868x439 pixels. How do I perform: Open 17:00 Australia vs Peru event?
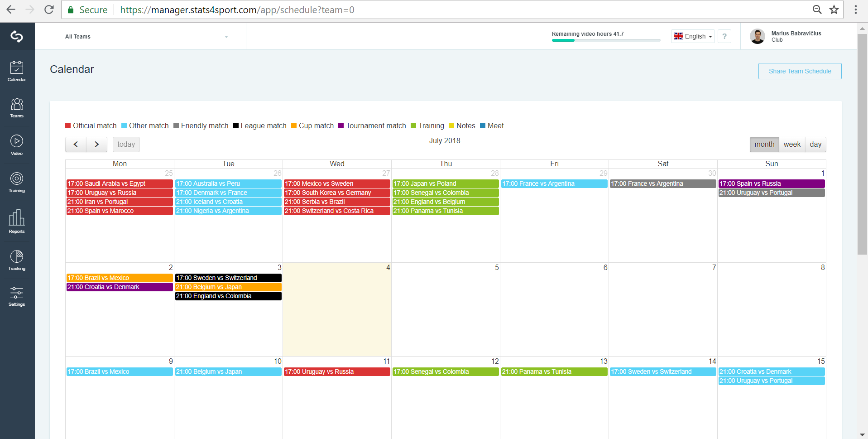point(228,183)
